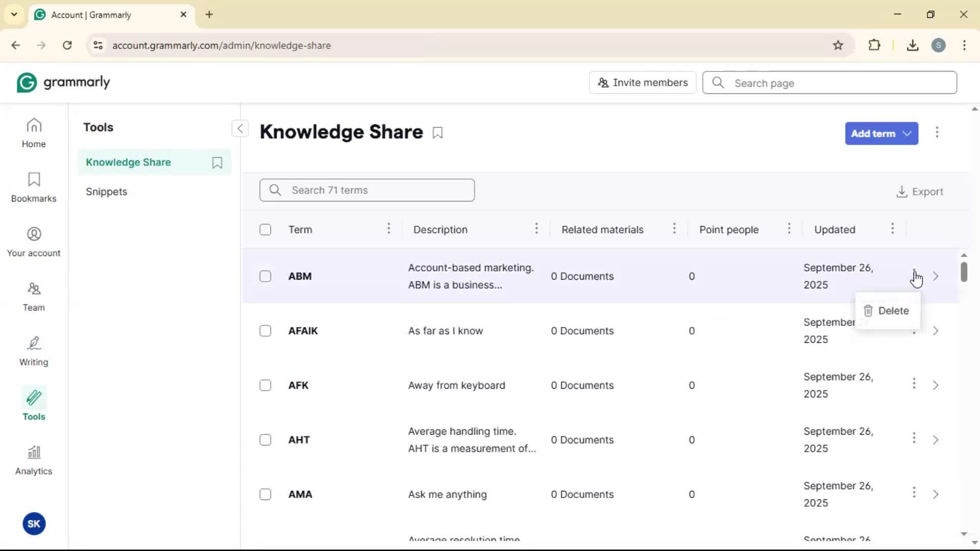This screenshot has height=551, width=980.
Task: Collapse the Tools side panel
Action: tap(240, 129)
